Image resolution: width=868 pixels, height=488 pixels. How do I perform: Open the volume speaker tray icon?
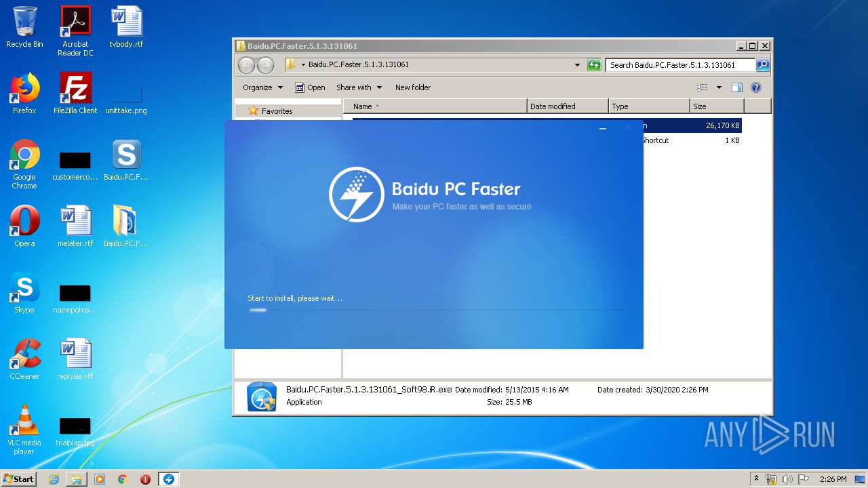pyautogui.click(x=787, y=479)
